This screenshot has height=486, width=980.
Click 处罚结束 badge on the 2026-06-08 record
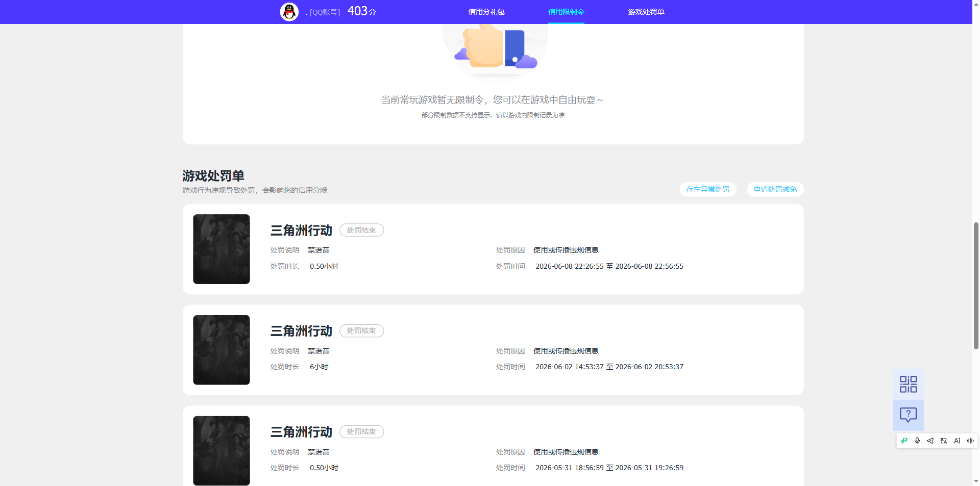361,230
